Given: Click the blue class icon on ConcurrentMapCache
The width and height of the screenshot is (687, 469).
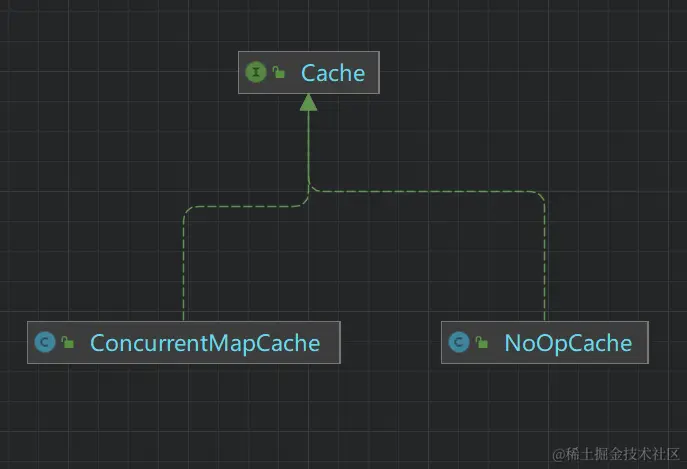Looking at the screenshot, I should [45, 342].
